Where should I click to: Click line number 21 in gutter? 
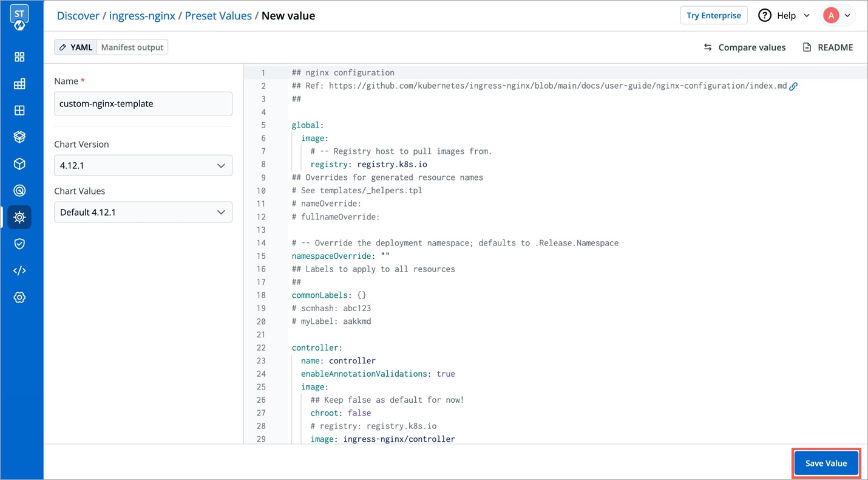[x=261, y=334]
